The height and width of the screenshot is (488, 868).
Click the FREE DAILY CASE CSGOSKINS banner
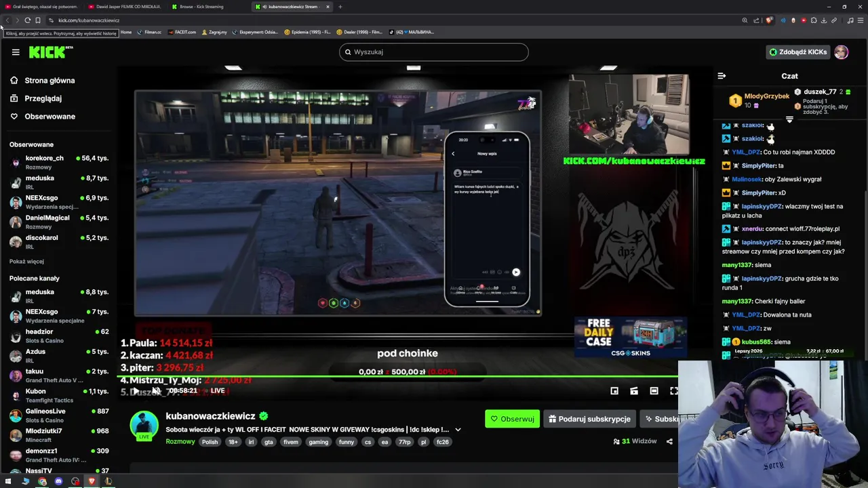[630, 337]
